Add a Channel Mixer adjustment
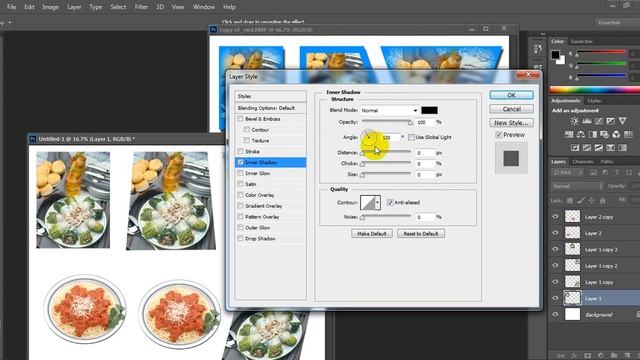Screen dimensions: 640x360 tap(616, 134)
